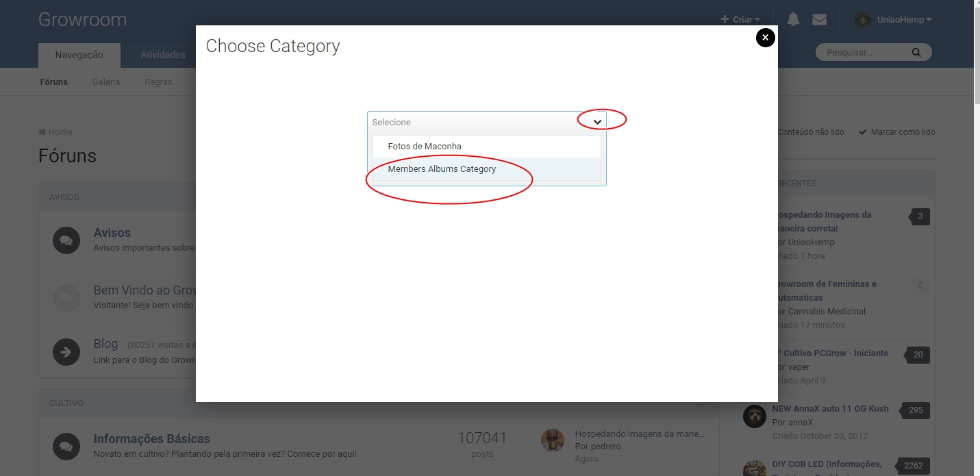The image size is (980, 476).
Task: Click the 3 replies badge
Action: [920, 216]
